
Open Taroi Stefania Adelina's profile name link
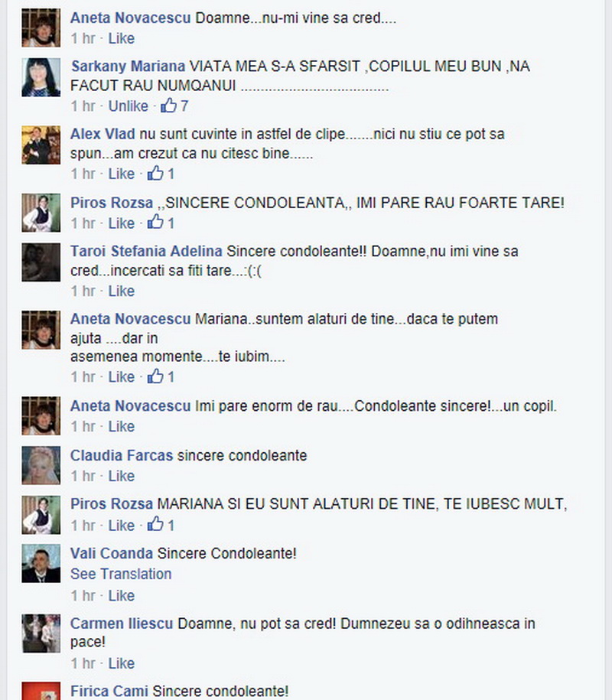tap(146, 251)
